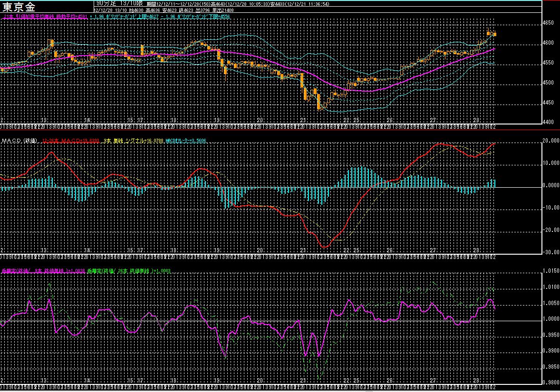Click the -30.00 MACD axis label

(550, 252)
